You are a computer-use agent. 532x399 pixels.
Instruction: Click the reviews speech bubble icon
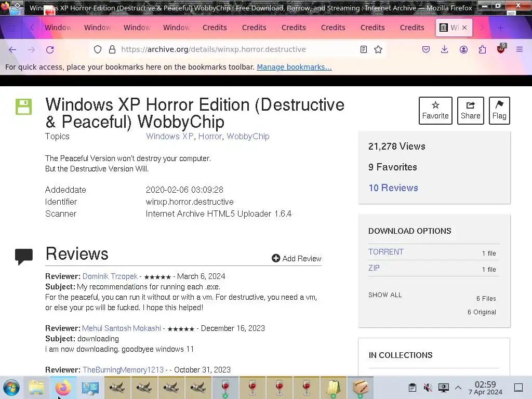pyautogui.click(x=24, y=257)
